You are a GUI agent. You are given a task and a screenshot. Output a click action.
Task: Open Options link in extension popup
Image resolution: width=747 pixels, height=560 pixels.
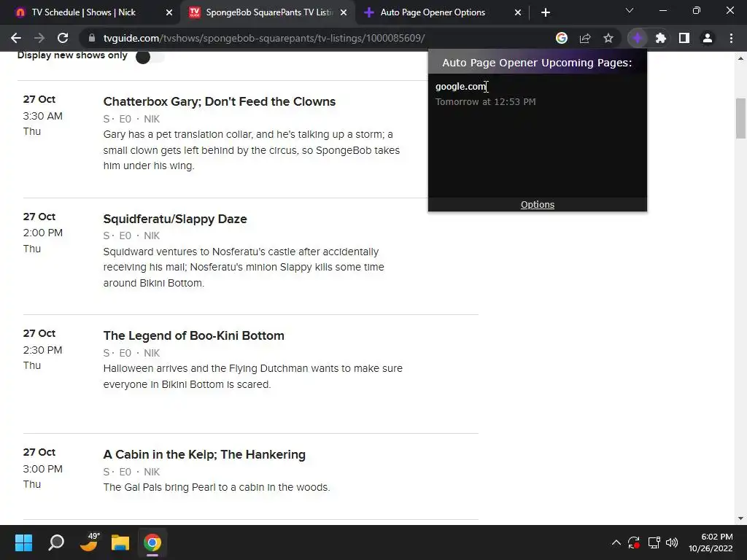coord(538,205)
